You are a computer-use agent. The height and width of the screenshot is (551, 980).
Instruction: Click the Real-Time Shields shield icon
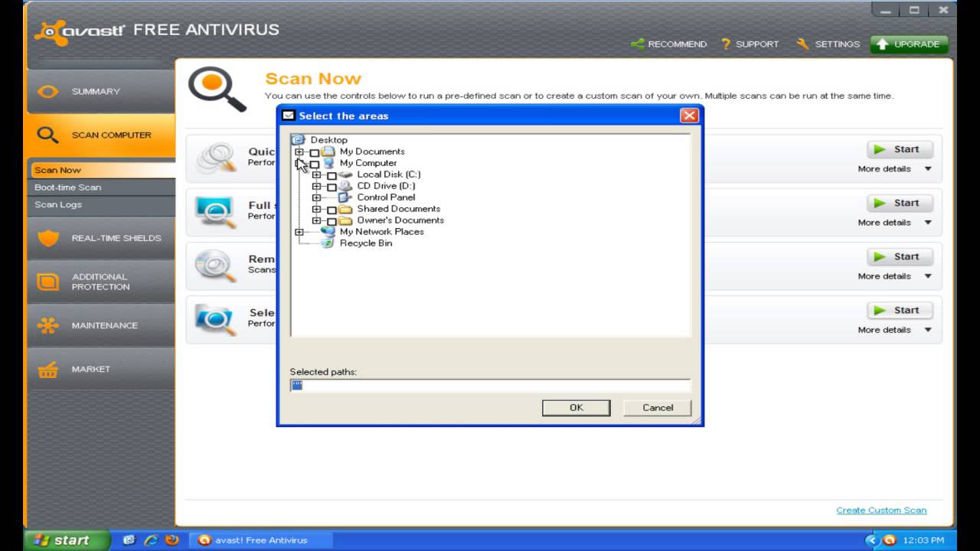coord(47,238)
